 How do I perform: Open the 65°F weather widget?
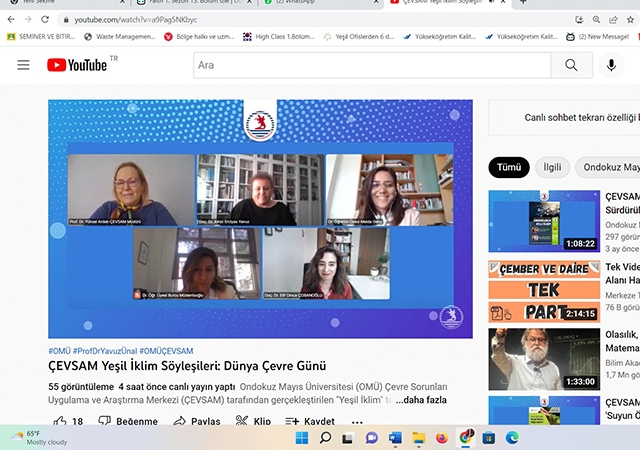coord(39,437)
